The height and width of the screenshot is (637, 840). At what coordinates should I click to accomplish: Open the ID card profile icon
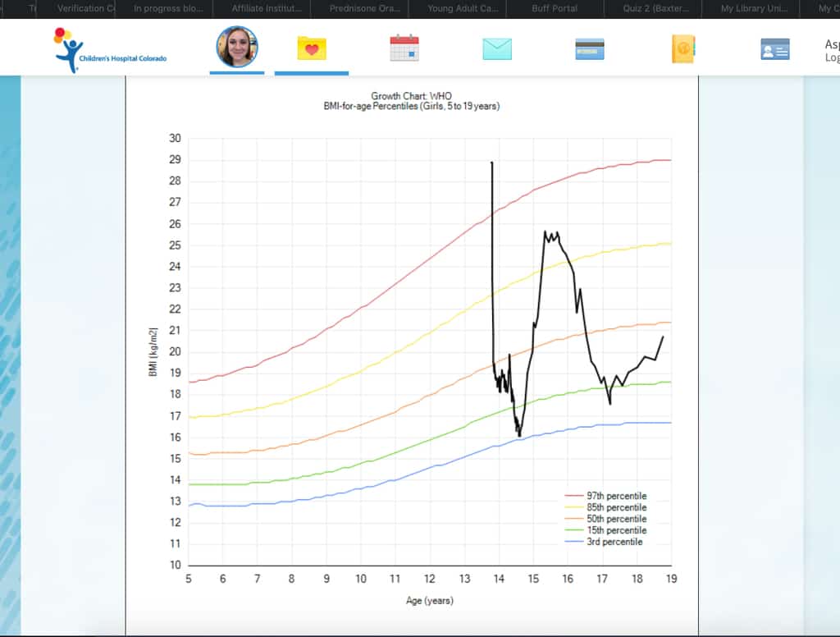[775, 49]
